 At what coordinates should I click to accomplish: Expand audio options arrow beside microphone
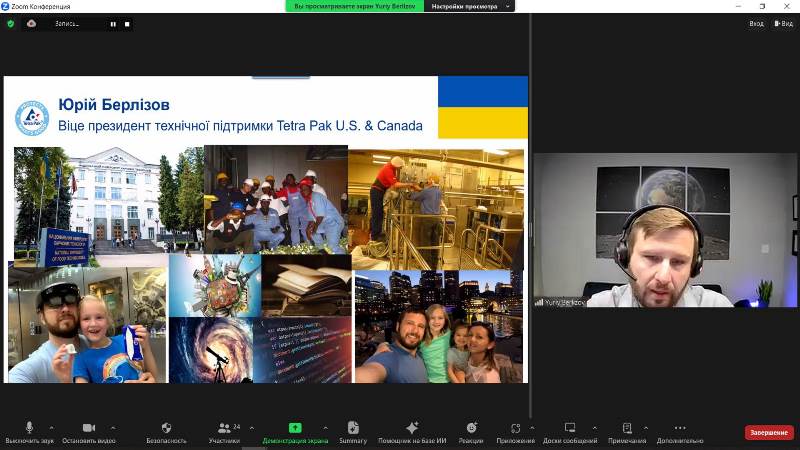(x=52, y=428)
